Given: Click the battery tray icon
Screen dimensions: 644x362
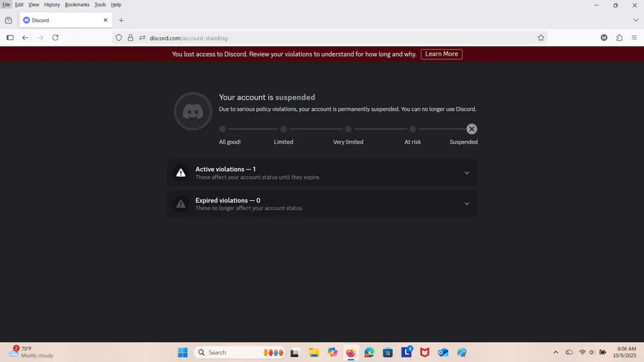Looking at the screenshot, I should click(x=602, y=353).
